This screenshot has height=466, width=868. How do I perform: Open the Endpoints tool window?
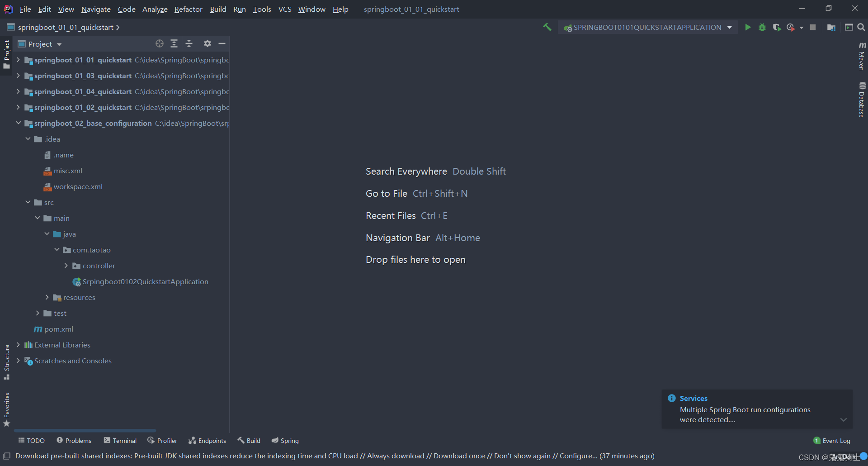point(208,441)
